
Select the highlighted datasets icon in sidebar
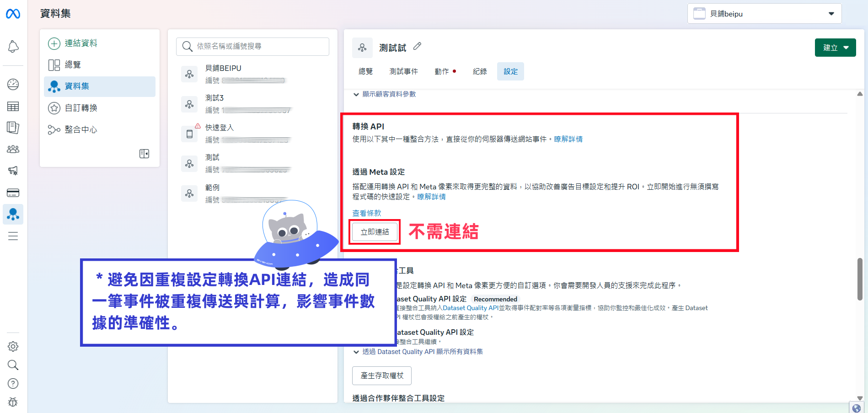point(13,214)
